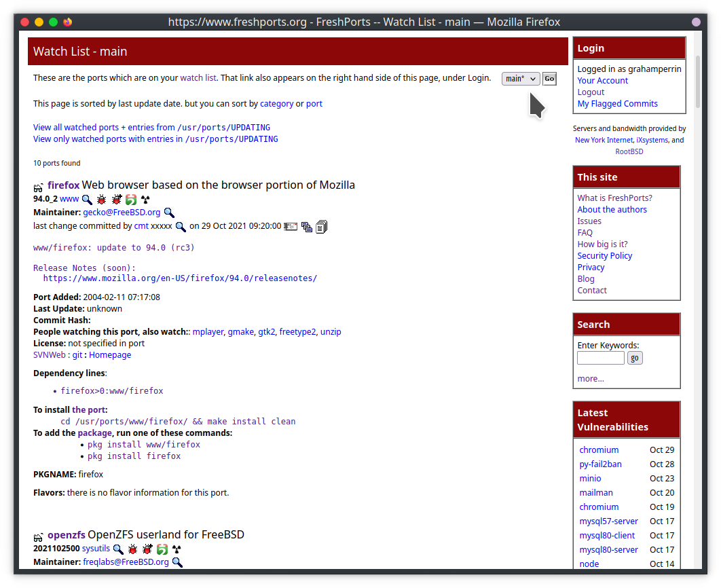
Task: Click the page's vertical scrollbar
Action: pos(698,75)
